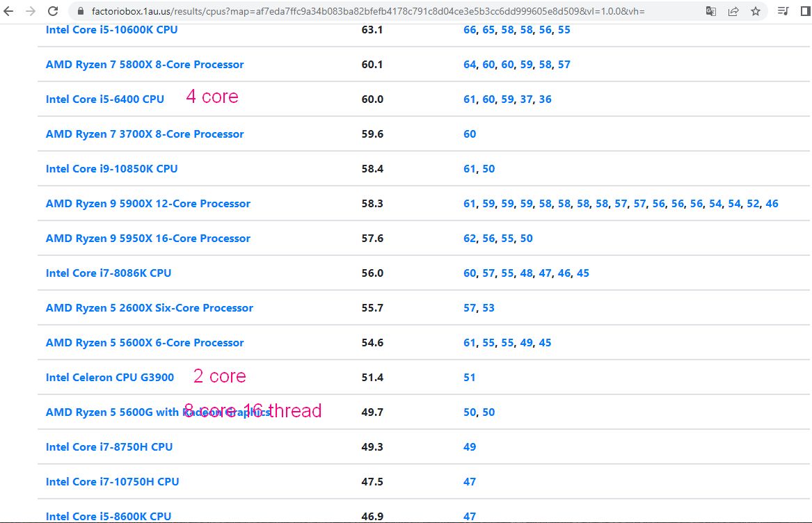The height and width of the screenshot is (523, 812).
Task: Reload the factoriobox results page
Action: click(x=53, y=11)
